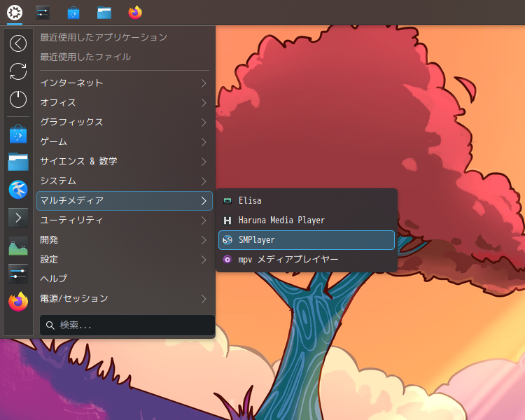Expand ユーティリティ submenu arrow

coord(204,220)
